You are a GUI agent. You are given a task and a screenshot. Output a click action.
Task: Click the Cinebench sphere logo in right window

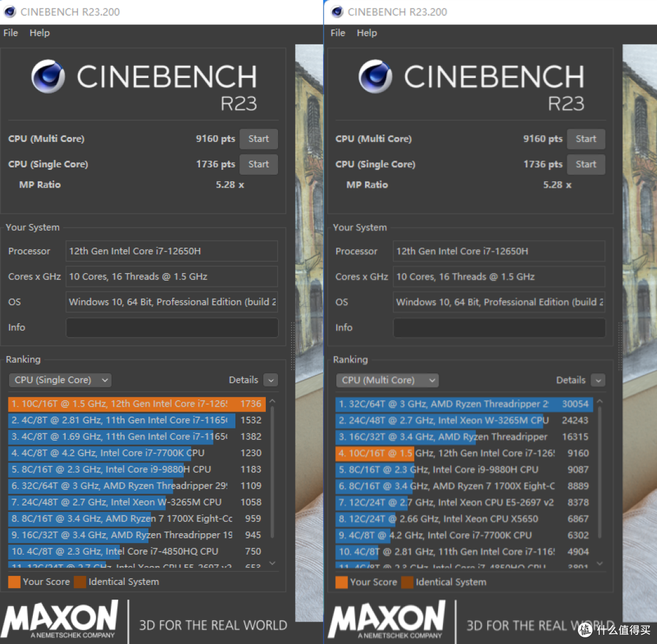(375, 76)
